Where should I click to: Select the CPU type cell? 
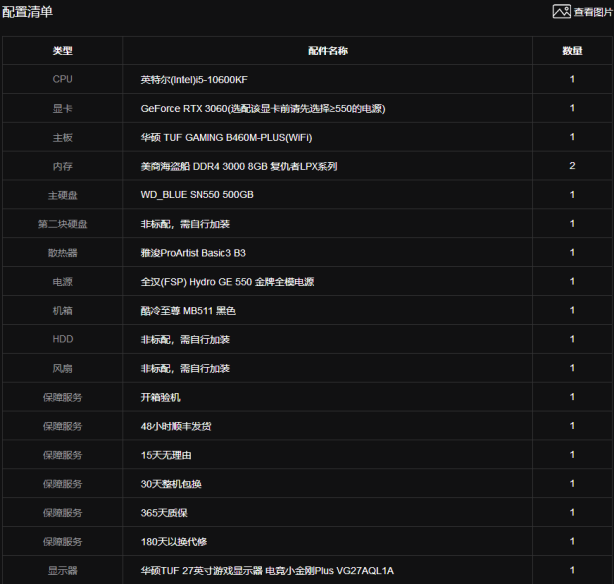(x=62, y=79)
